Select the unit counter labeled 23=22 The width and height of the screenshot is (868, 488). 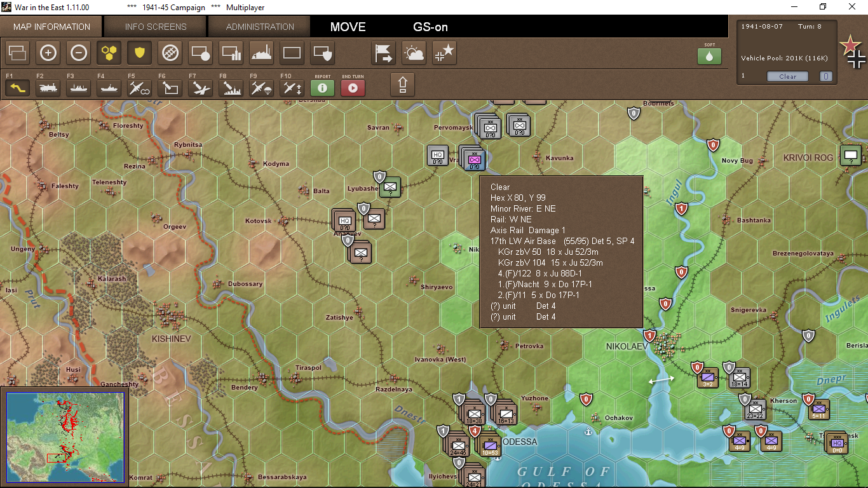click(755, 410)
